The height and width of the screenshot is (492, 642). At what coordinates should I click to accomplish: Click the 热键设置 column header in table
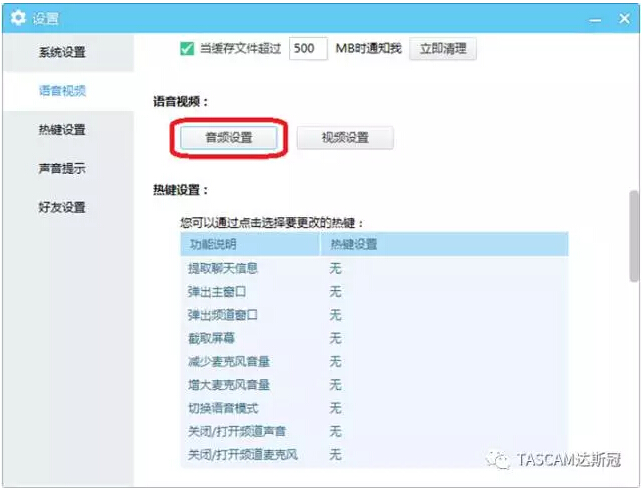tap(444, 244)
